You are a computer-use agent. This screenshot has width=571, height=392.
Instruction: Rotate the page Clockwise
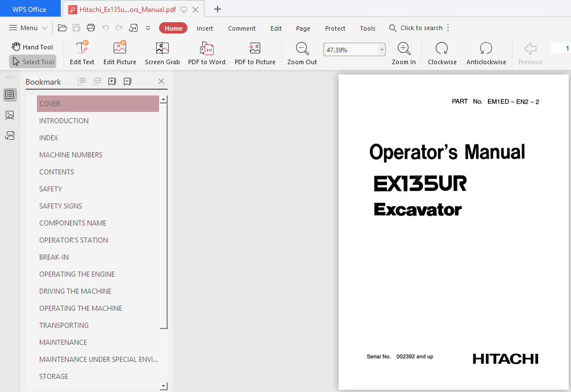tap(442, 53)
